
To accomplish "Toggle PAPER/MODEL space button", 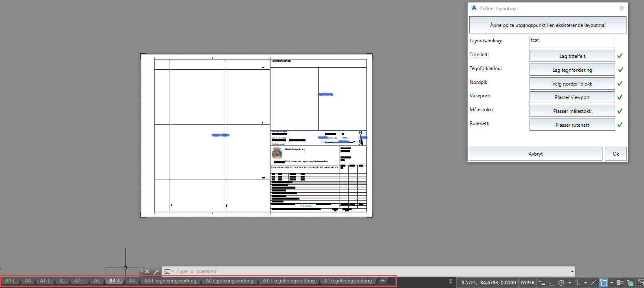I will click(528, 283).
